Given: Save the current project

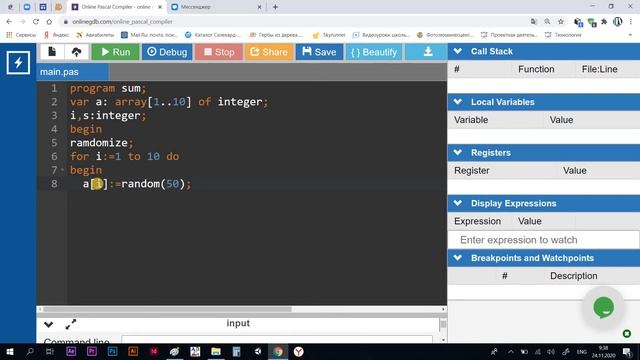Looking at the screenshot, I should tap(319, 52).
